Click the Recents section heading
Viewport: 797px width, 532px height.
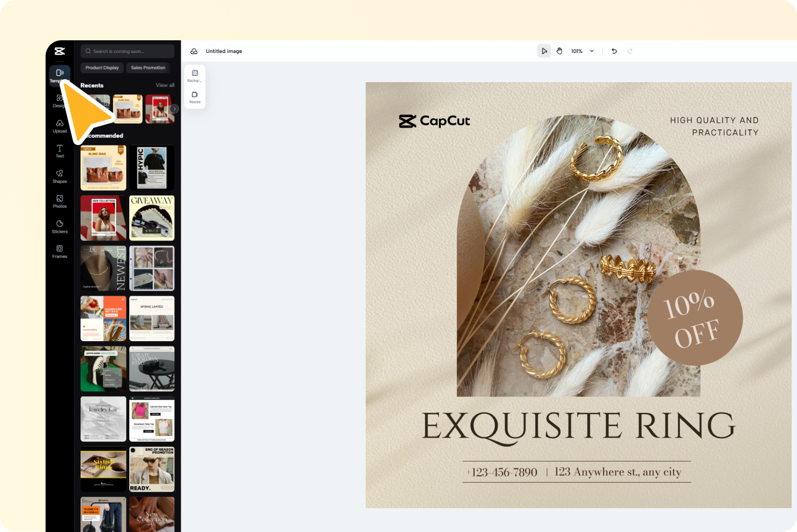coord(92,85)
